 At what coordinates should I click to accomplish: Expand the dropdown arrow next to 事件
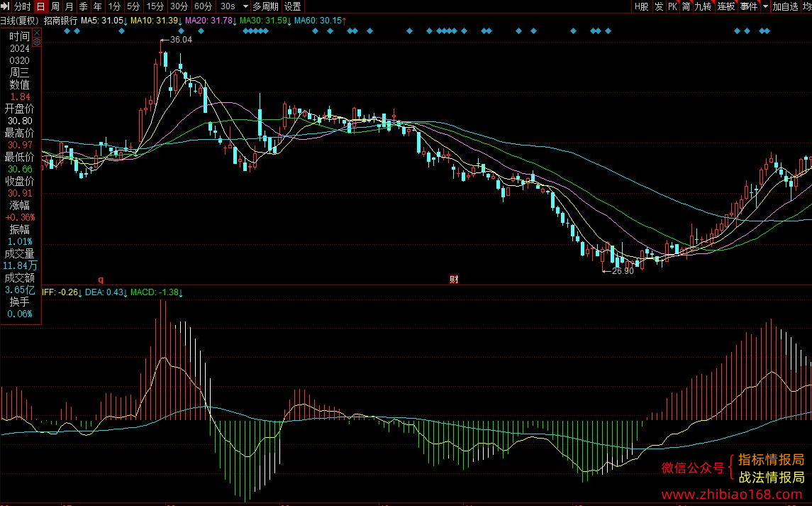point(765,6)
